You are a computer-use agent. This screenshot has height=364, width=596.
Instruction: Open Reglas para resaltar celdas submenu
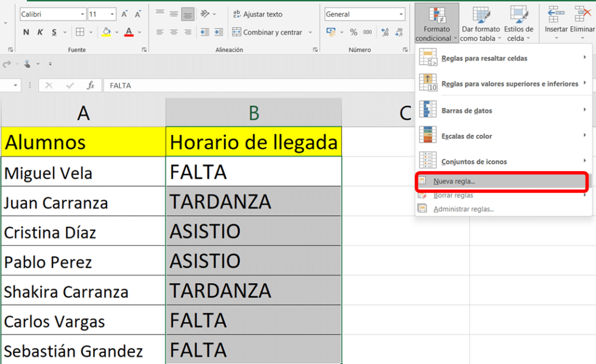484,58
